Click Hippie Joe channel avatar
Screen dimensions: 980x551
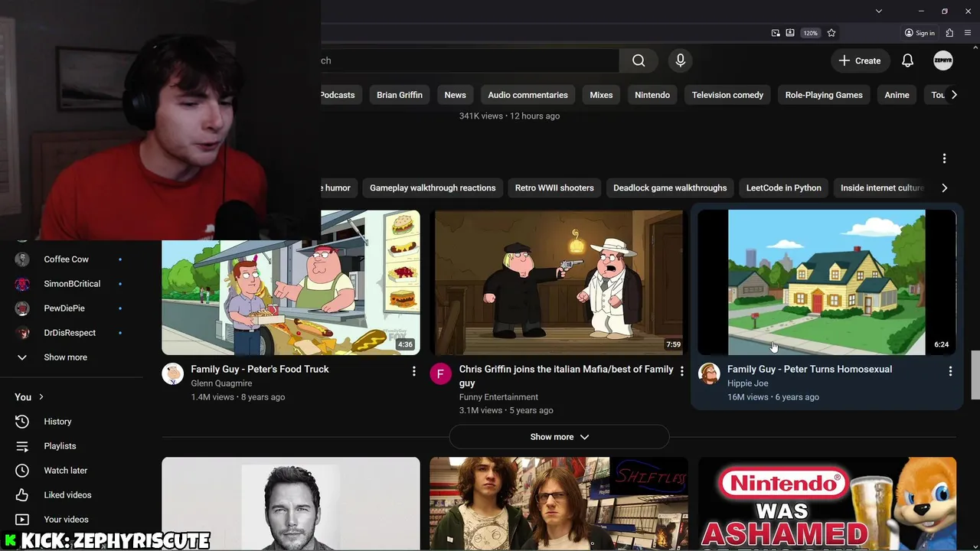709,373
